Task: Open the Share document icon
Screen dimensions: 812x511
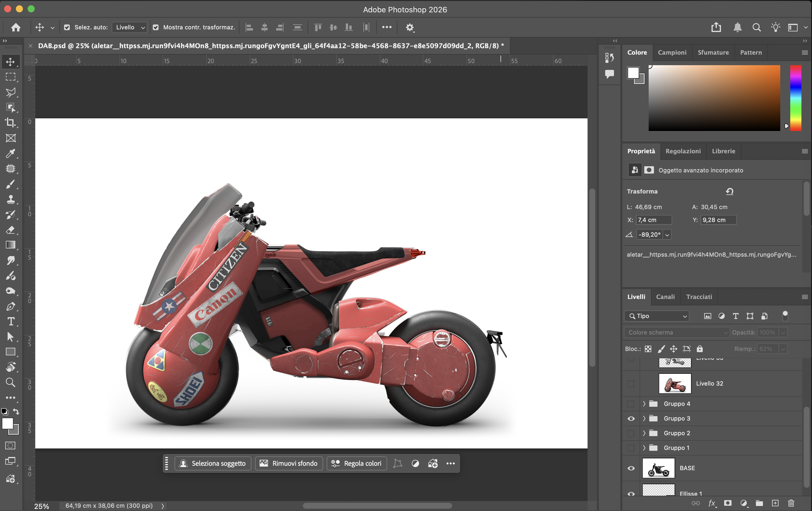Action: tap(716, 27)
